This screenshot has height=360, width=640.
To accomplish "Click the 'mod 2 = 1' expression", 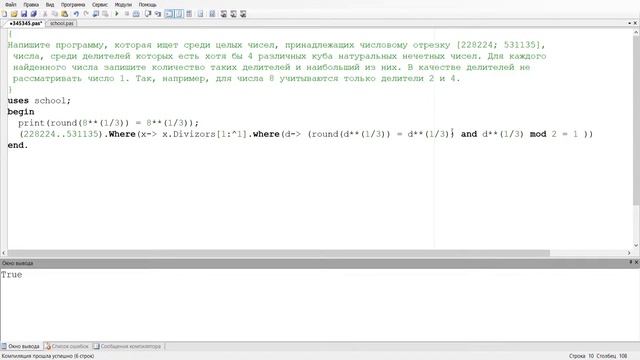I will coord(554,134).
